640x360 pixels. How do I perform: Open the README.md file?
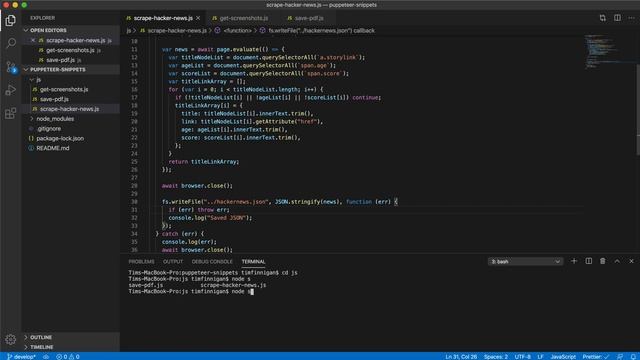pyautogui.click(x=71, y=148)
